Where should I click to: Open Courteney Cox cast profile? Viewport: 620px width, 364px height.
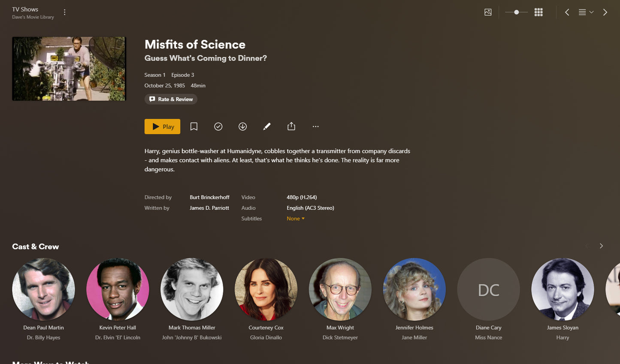(266, 289)
